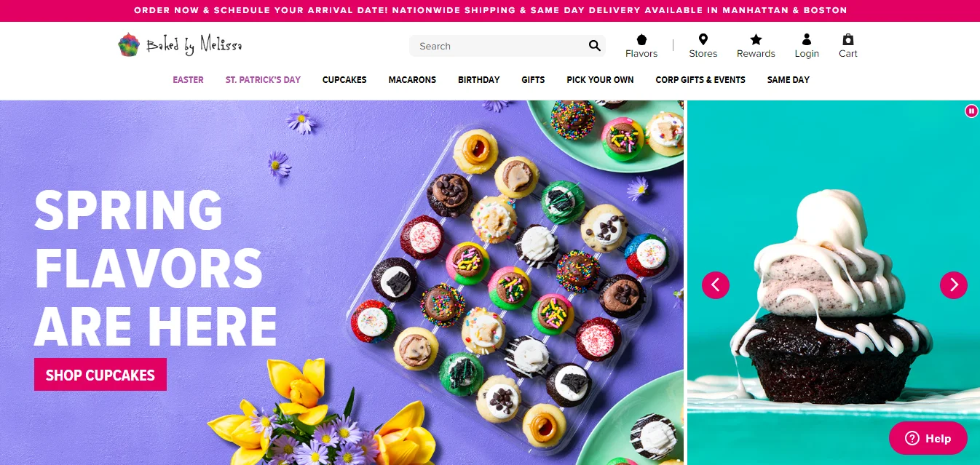The image size is (980, 465).
Task: Open the Corp Gifts & Events menu
Action: coord(700,80)
